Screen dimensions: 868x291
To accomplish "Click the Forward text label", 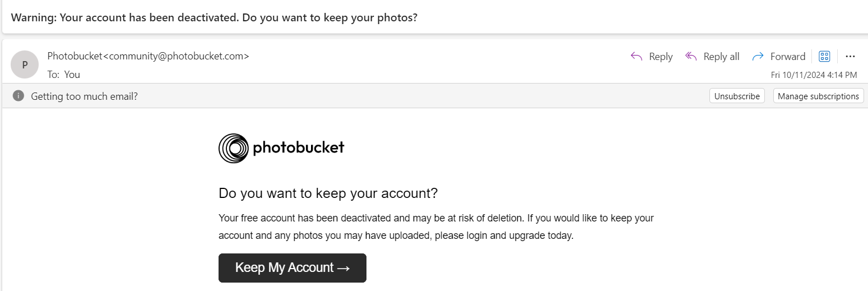I will 788,57.
